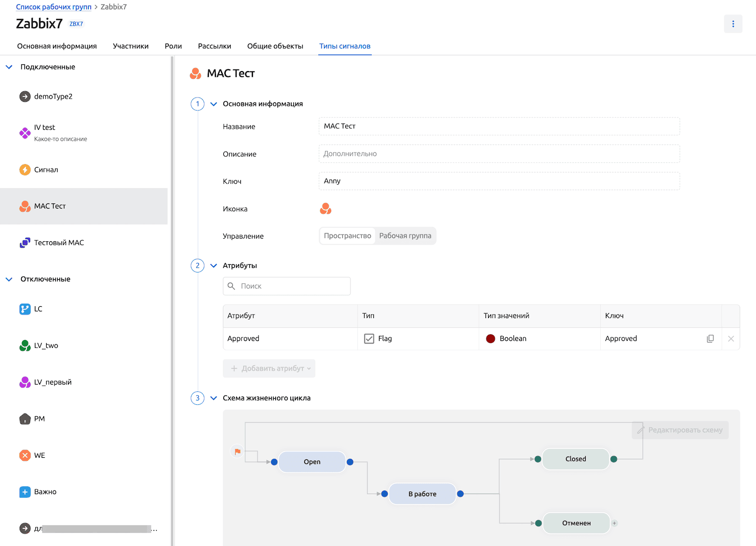Switch to the Участники tab
This screenshot has height=546, width=756.
[x=130, y=46]
